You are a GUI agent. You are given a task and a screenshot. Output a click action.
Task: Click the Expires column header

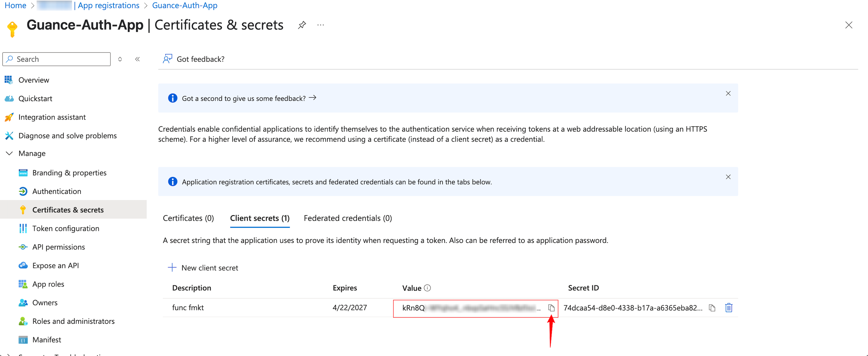(x=345, y=288)
